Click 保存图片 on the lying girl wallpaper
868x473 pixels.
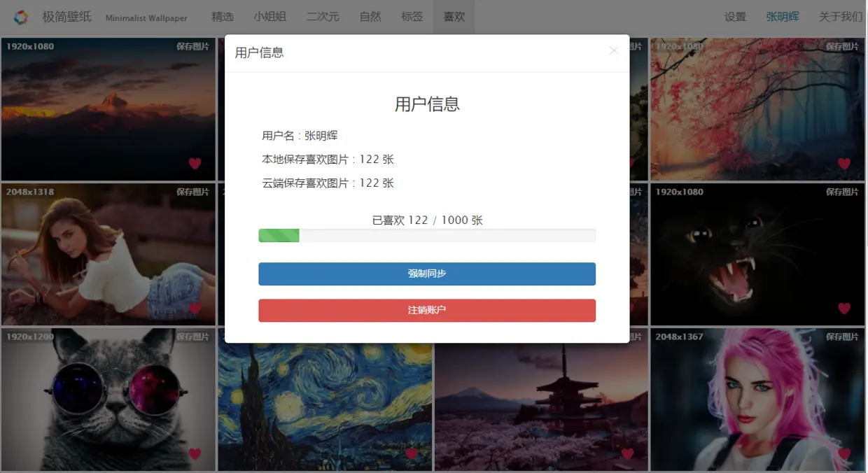coord(192,192)
